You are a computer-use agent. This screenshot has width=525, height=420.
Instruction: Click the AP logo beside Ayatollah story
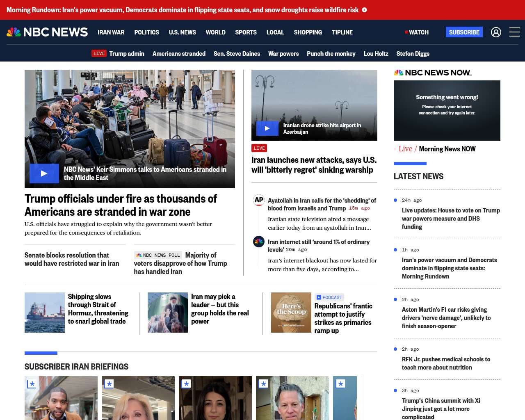(259, 200)
